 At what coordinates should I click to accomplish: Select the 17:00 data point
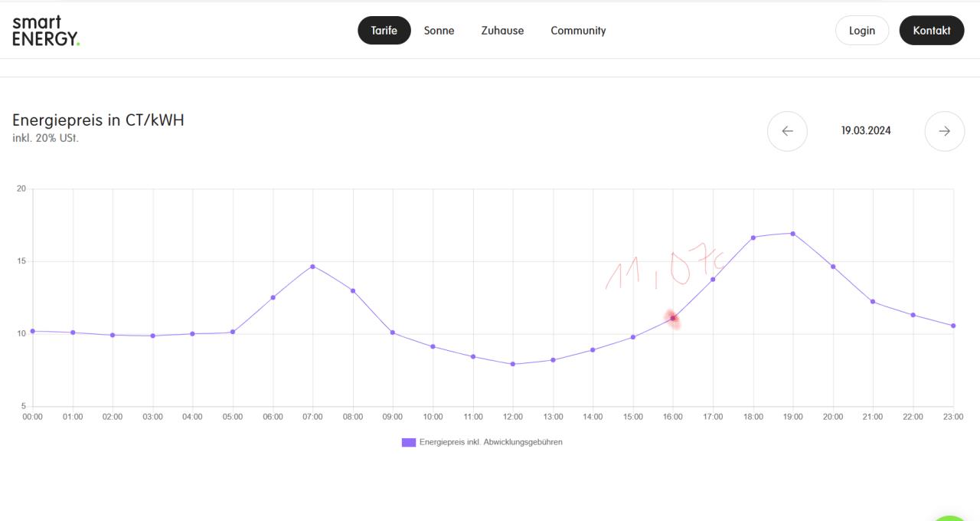click(x=713, y=279)
